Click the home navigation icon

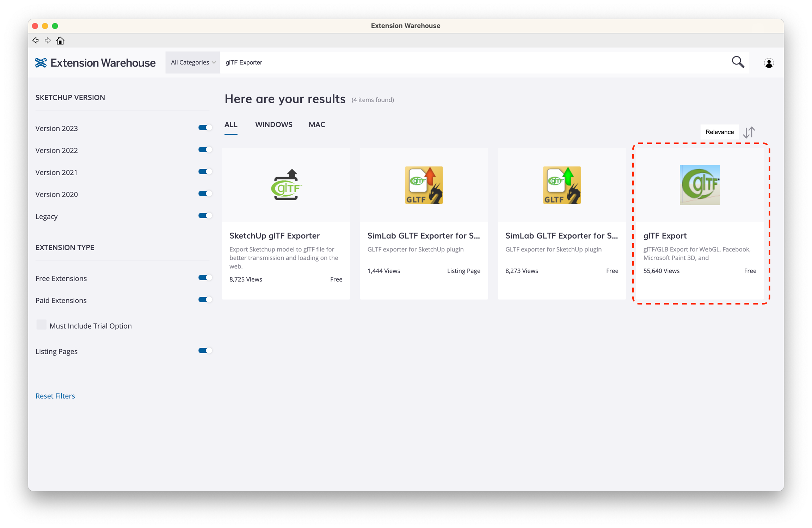point(60,41)
